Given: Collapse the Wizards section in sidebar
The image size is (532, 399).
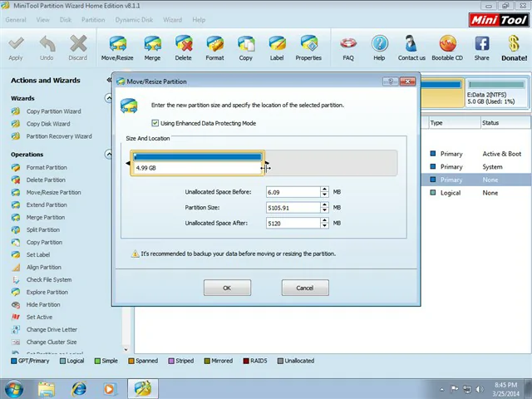Looking at the screenshot, I should (x=109, y=98).
